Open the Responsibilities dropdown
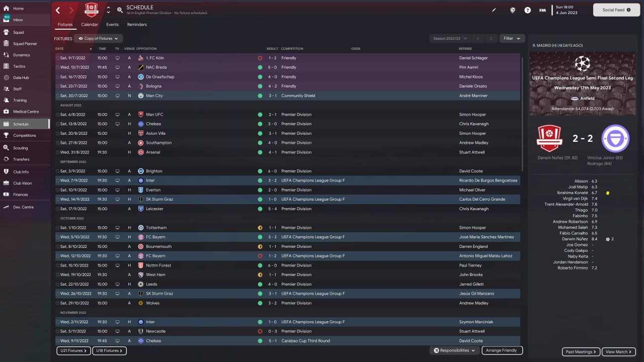This screenshot has width=644, height=362. coord(454,350)
